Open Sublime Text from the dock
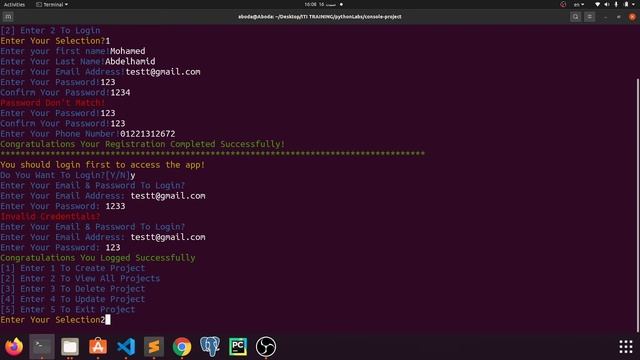 point(154,347)
